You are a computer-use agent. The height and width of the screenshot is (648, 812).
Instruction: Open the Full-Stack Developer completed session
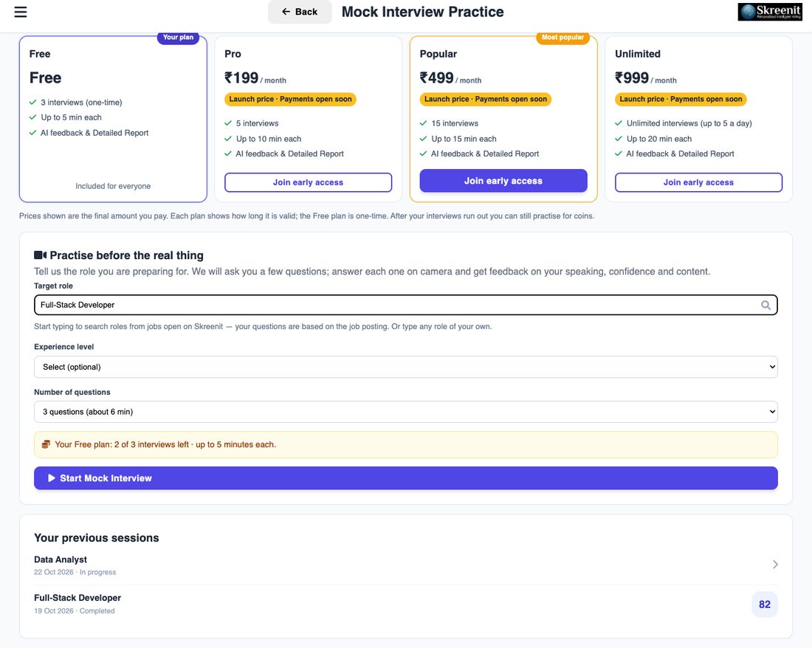coord(406,604)
